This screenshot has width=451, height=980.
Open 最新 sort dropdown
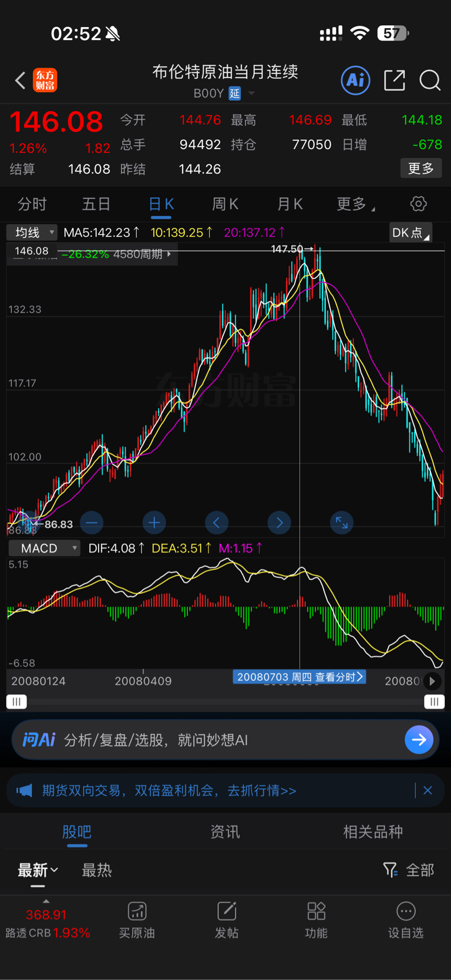tap(38, 870)
